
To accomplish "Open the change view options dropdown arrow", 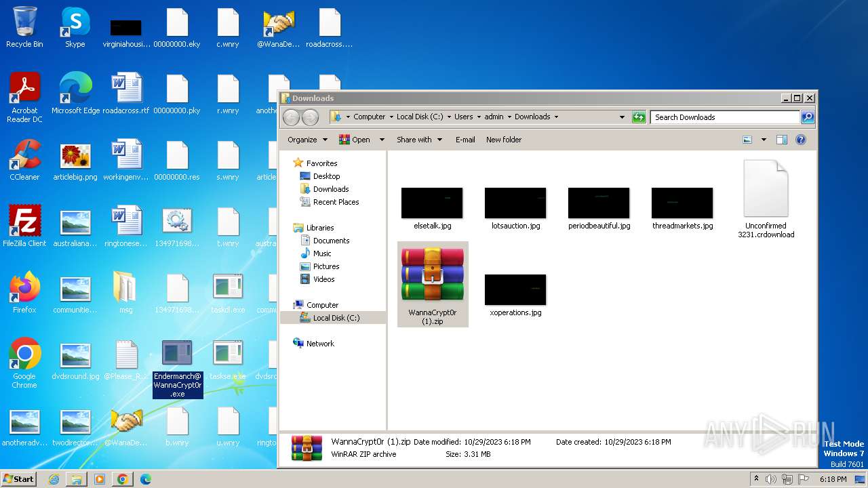I will pos(764,140).
